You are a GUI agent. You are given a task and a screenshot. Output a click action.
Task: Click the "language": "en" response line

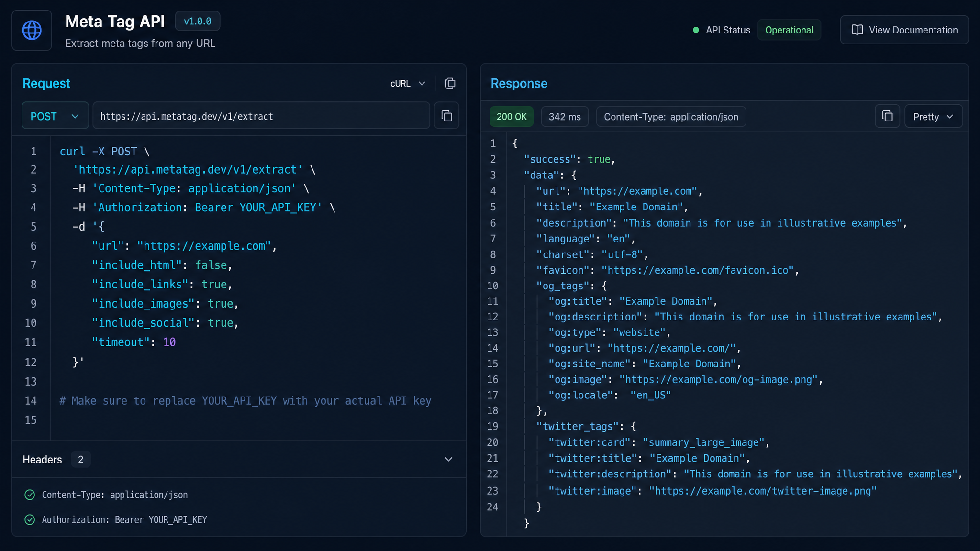click(x=586, y=239)
